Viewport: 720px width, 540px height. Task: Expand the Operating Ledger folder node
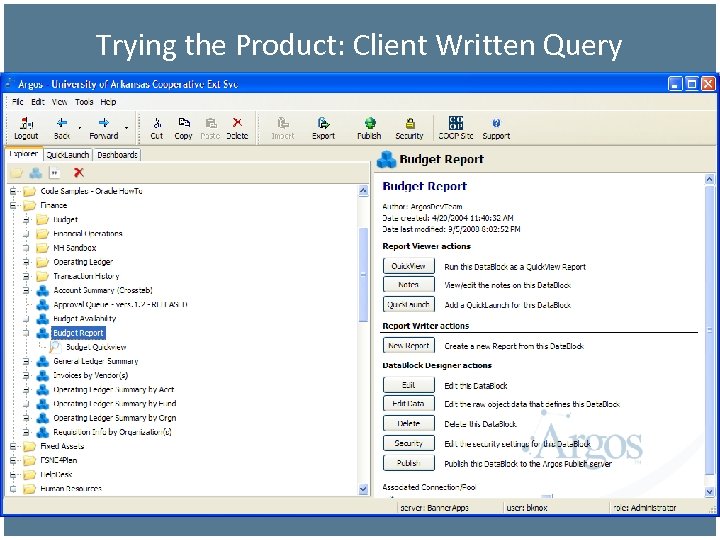[x=26, y=262]
